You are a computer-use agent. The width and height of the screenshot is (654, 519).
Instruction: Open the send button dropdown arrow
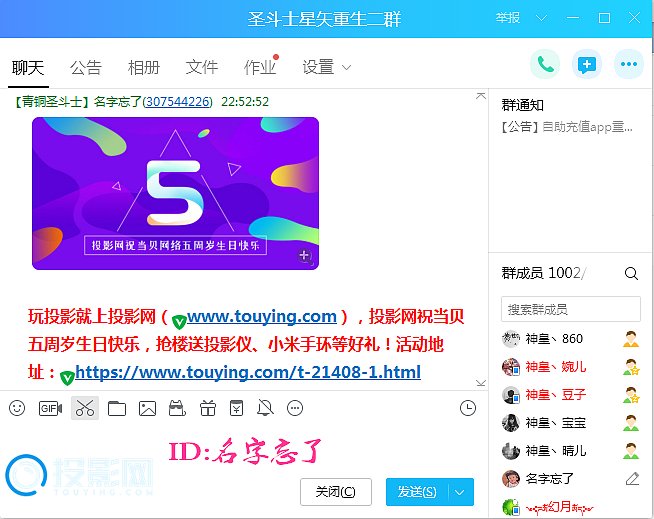pyautogui.click(x=460, y=492)
